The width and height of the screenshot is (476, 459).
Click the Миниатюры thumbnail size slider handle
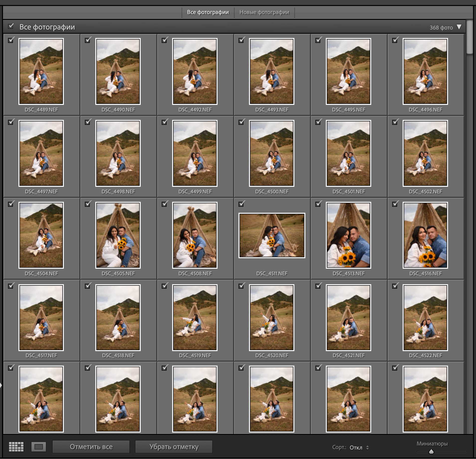coord(431,452)
